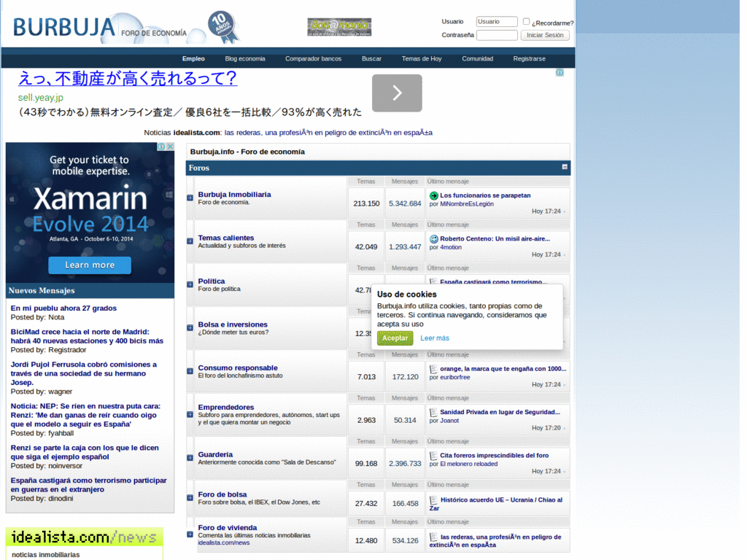
Task: Collapse the Foros section with minus icon
Action: click(564, 167)
